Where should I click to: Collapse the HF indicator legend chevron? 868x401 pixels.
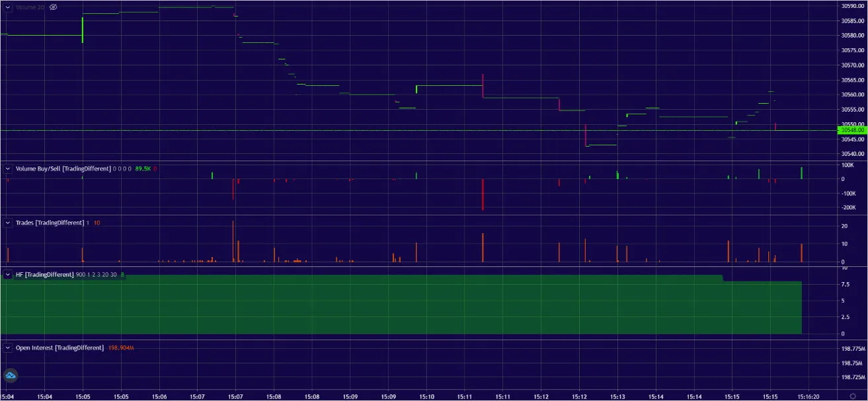point(8,274)
